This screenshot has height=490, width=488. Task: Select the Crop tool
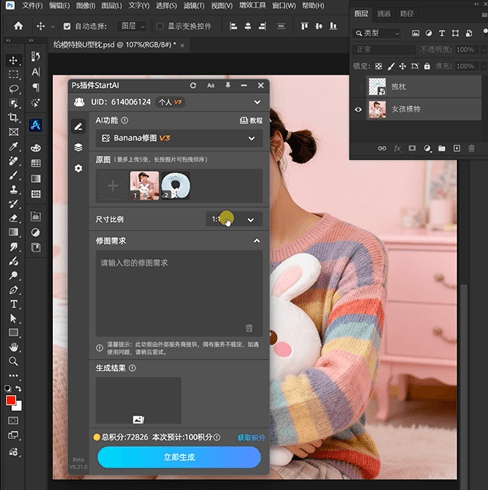pyautogui.click(x=13, y=117)
